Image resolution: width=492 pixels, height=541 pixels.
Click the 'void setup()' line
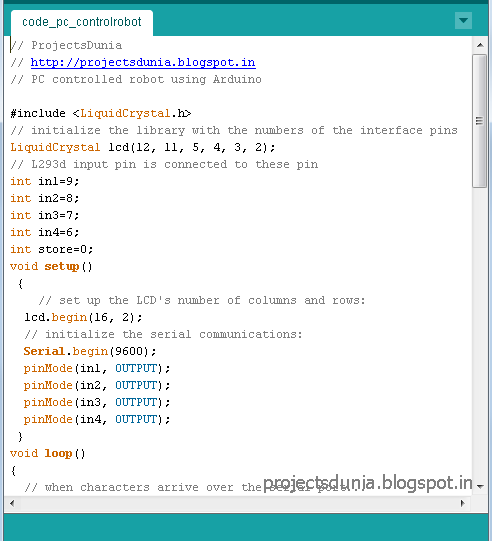(51, 266)
